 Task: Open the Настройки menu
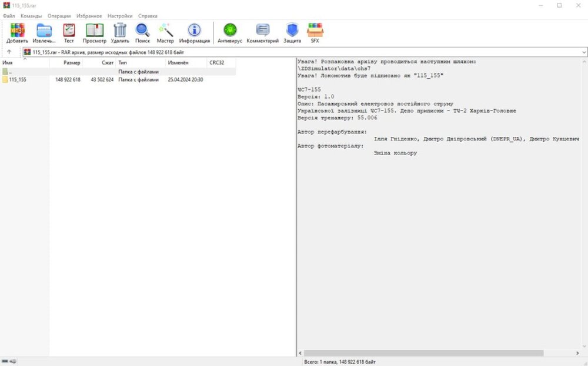120,16
